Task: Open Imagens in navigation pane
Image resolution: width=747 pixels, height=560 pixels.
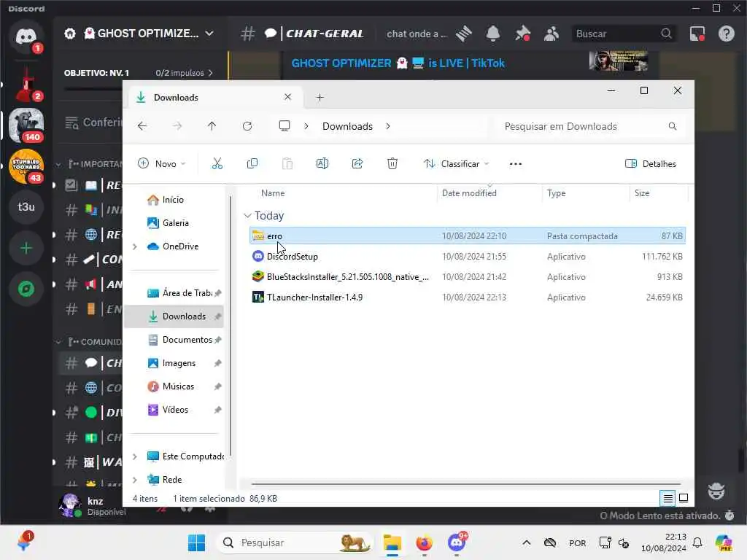Action: 179,363
